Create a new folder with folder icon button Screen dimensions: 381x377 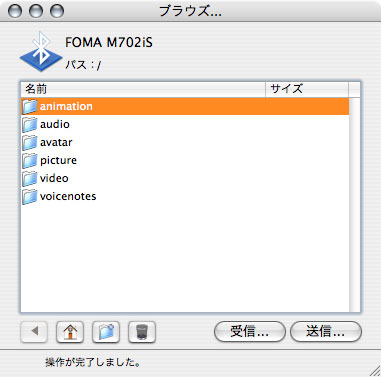pyautogui.click(x=106, y=332)
